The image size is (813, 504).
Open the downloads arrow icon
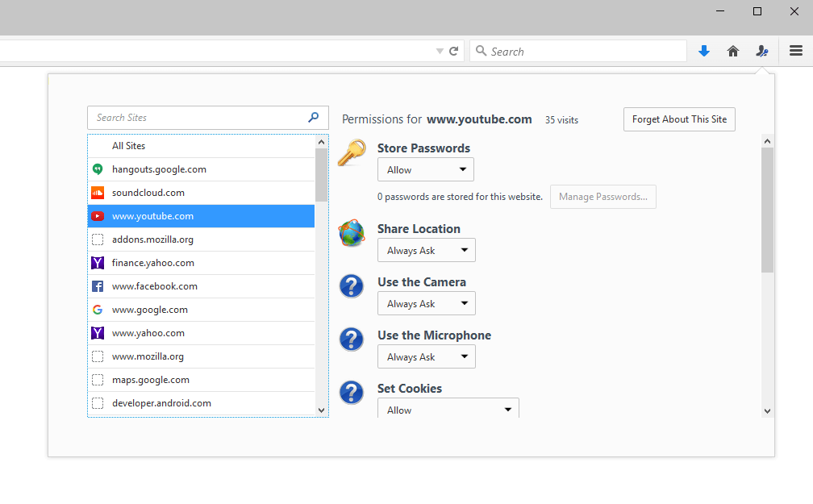pyautogui.click(x=703, y=51)
